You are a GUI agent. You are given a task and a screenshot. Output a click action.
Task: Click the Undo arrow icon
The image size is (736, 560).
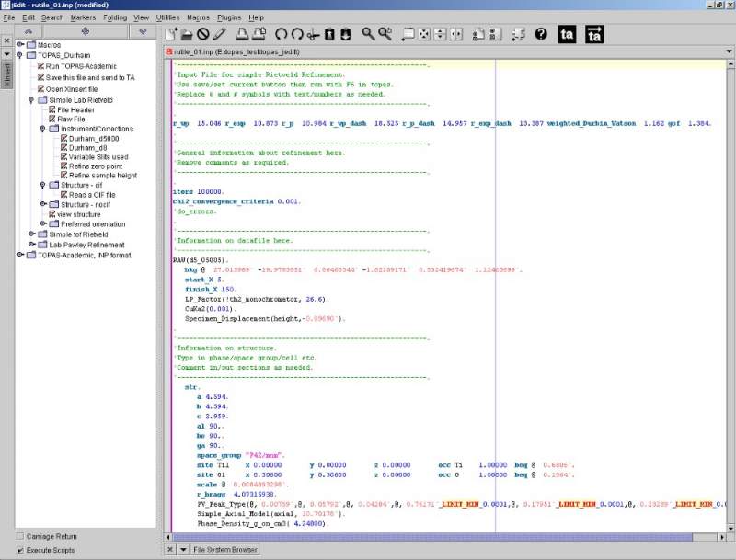click(282, 34)
